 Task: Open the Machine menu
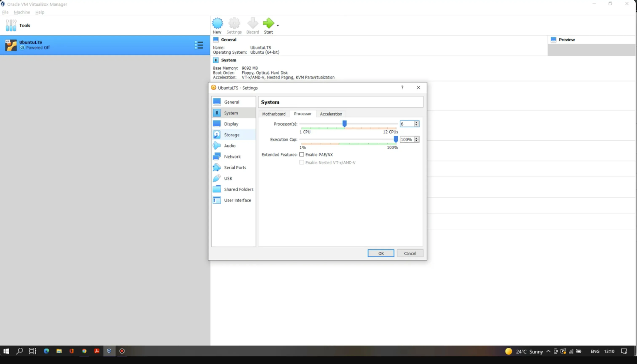coord(22,12)
